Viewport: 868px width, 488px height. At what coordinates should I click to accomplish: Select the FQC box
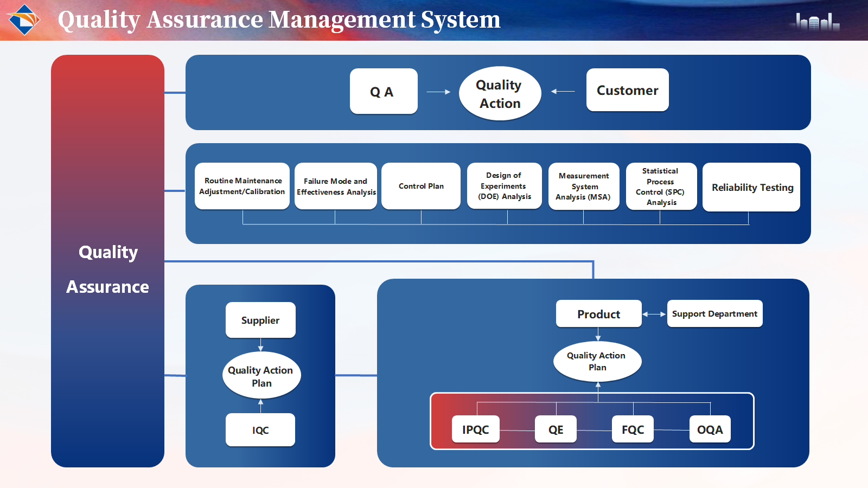[x=633, y=429]
